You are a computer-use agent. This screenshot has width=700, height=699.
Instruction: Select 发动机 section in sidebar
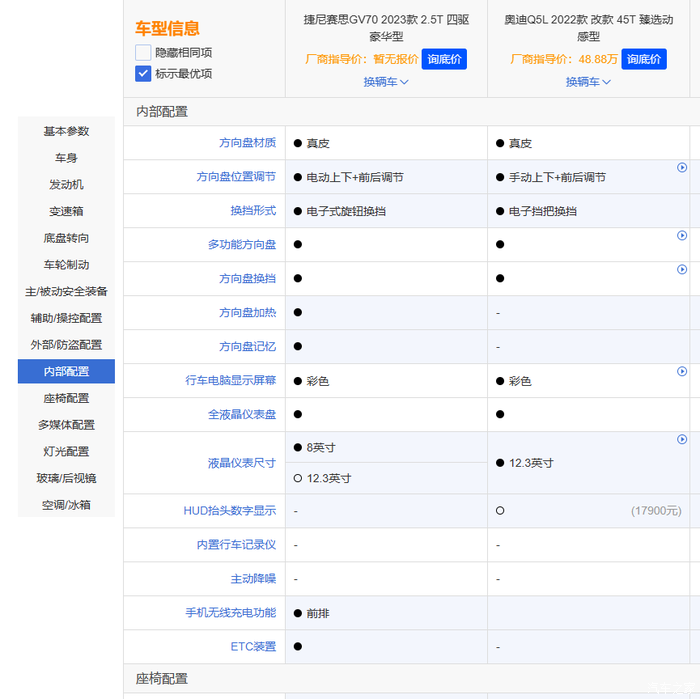coord(66,185)
